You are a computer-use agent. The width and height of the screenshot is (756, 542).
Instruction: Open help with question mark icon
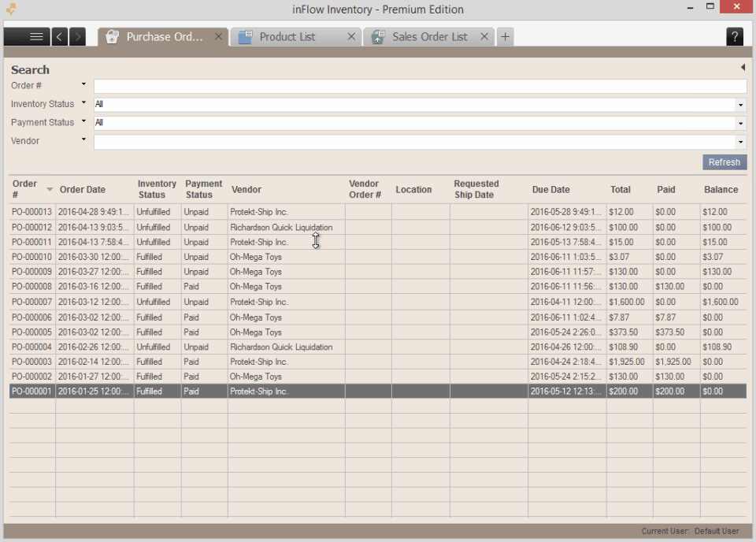(734, 37)
